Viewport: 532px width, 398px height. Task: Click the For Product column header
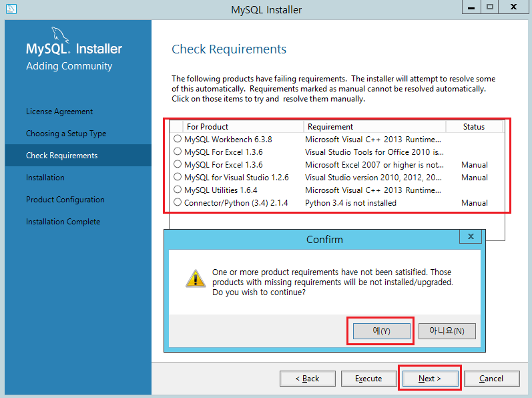243,127
